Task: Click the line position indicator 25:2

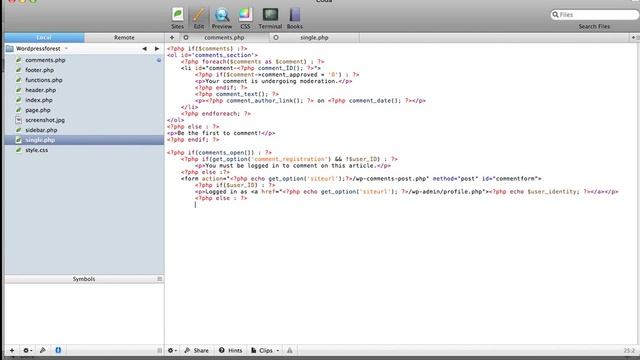Action: pos(629,351)
